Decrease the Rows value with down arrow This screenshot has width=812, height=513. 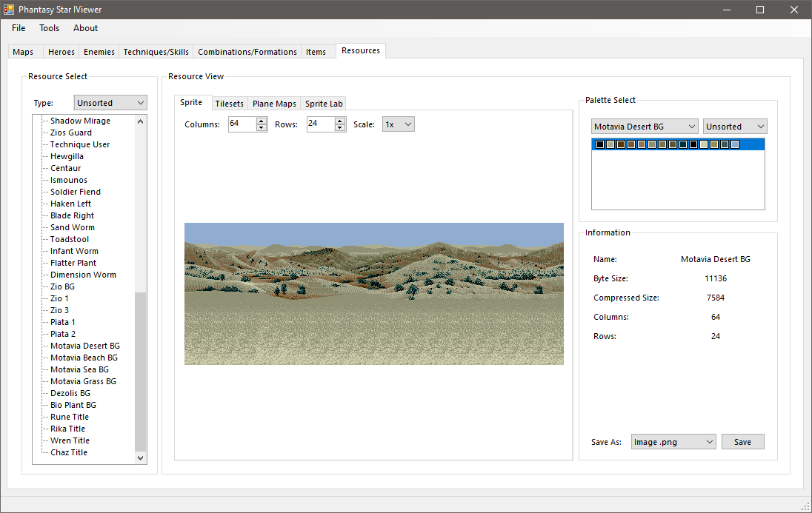(x=340, y=128)
